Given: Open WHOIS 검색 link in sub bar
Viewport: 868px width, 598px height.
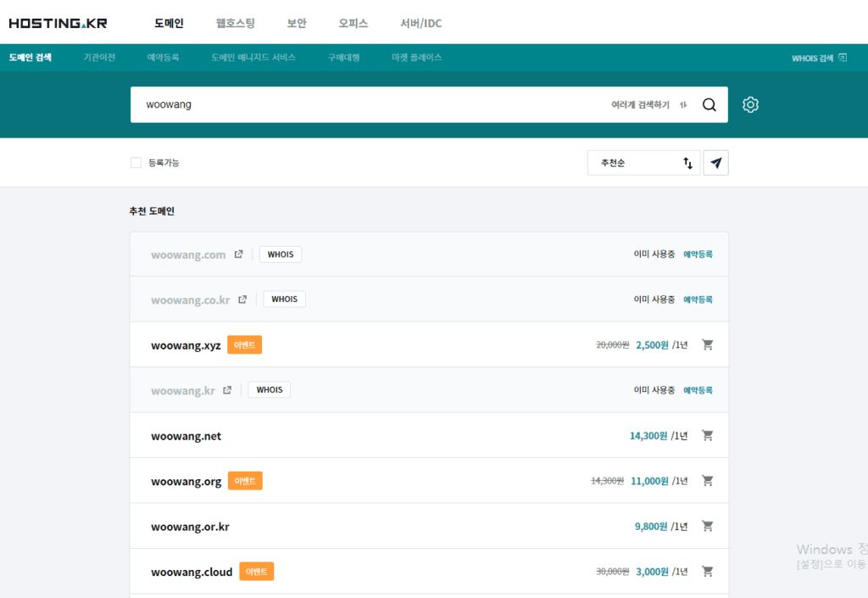Looking at the screenshot, I should pos(818,59).
